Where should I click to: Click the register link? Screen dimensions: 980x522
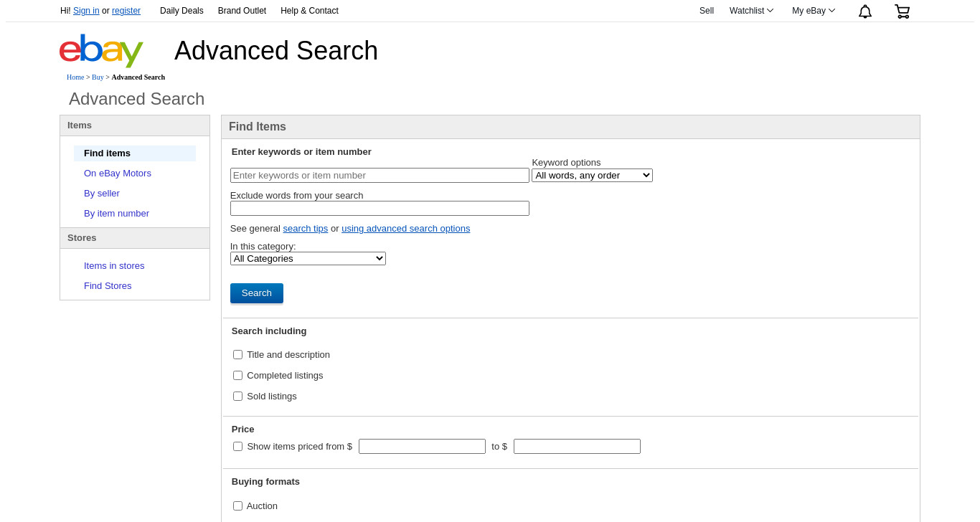[126, 11]
